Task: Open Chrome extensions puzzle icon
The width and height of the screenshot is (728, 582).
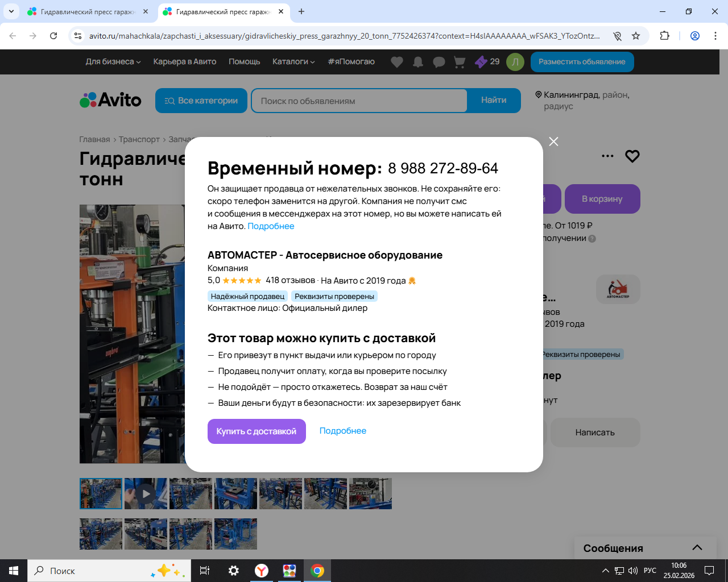Action: coord(664,36)
